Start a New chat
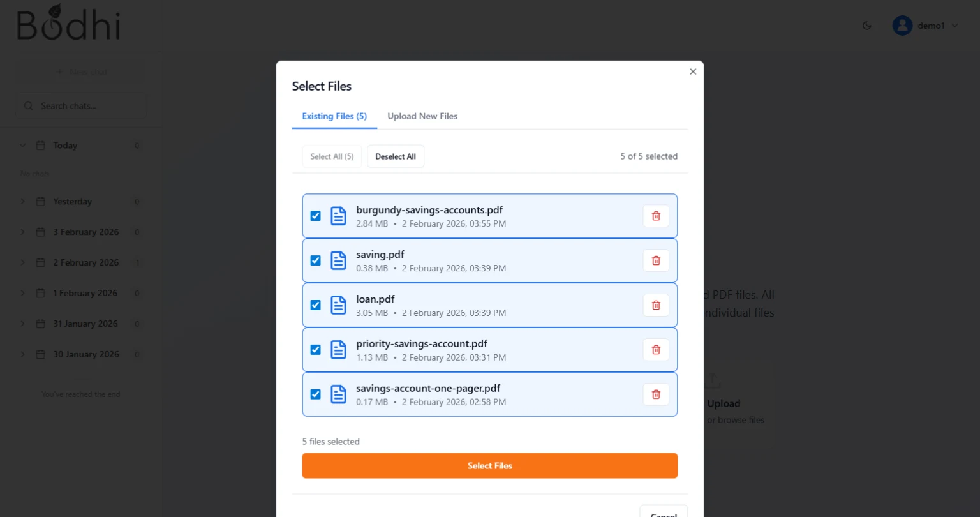 (x=81, y=72)
